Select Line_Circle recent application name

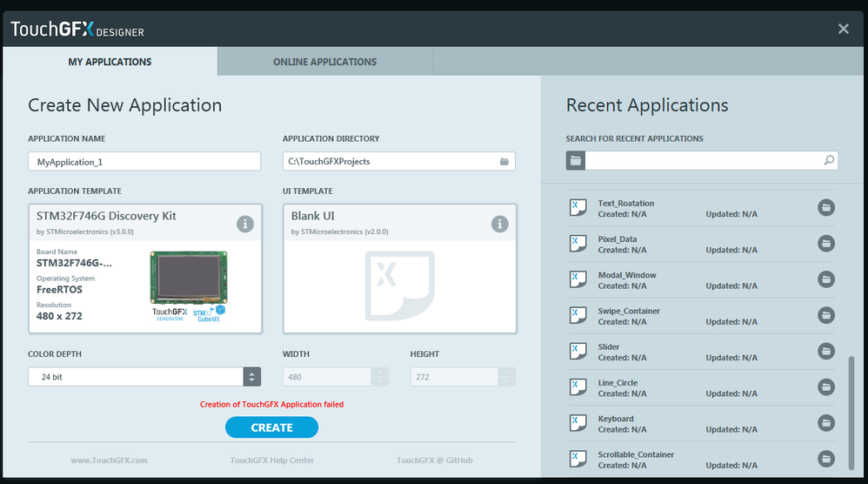(618, 383)
